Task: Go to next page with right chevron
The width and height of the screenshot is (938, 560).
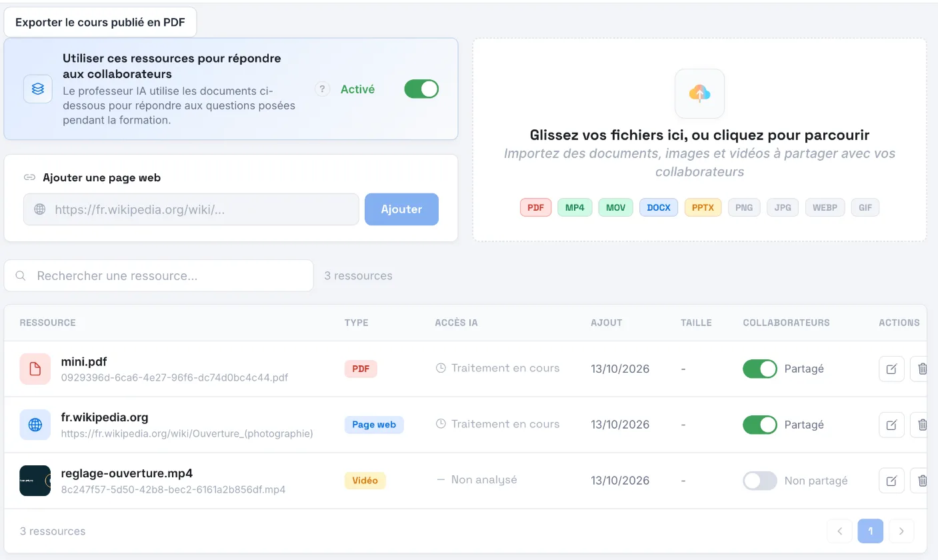Action: tap(901, 531)
